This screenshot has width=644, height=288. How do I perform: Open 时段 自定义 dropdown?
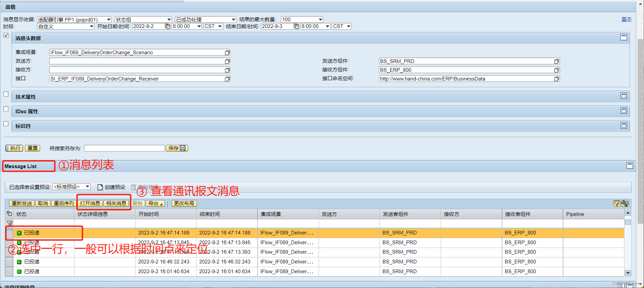[x=91, y=26]
